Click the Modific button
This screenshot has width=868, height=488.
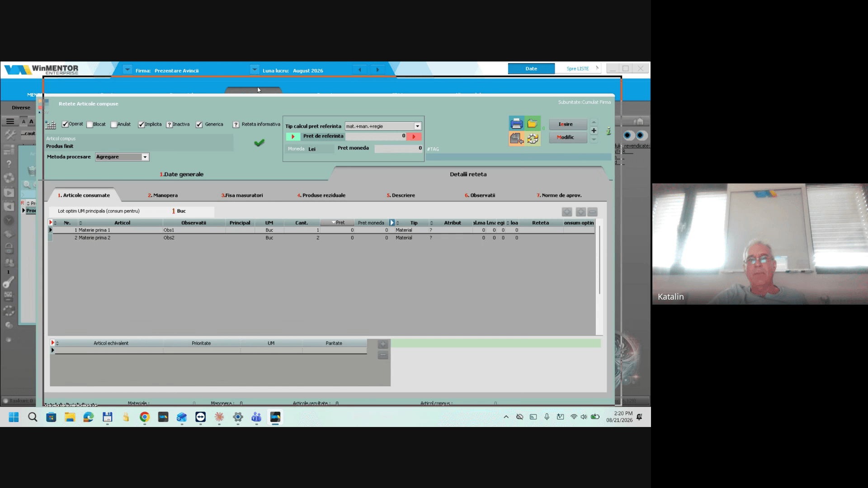[x=568, y=137]
